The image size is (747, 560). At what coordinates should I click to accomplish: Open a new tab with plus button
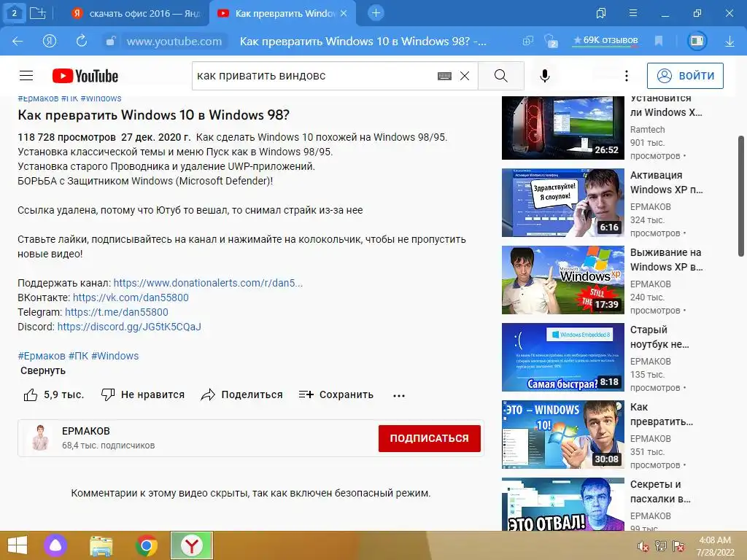pos(376,13)
